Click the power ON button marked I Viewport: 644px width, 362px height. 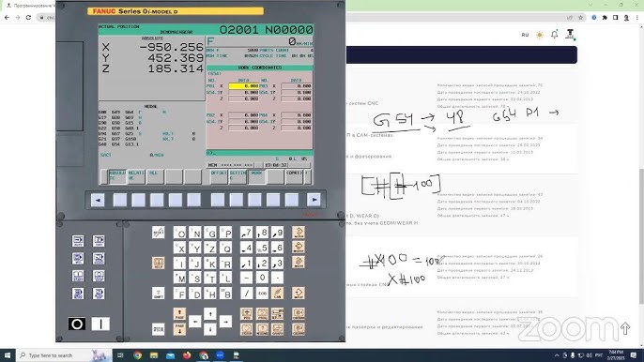pyautogui.click(x=100, y=324)
